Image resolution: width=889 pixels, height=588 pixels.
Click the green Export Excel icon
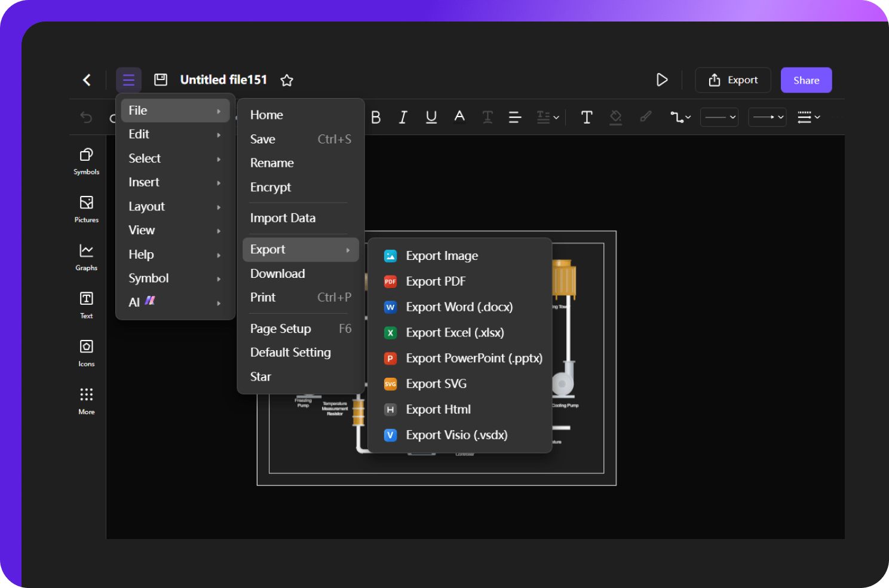390,333
